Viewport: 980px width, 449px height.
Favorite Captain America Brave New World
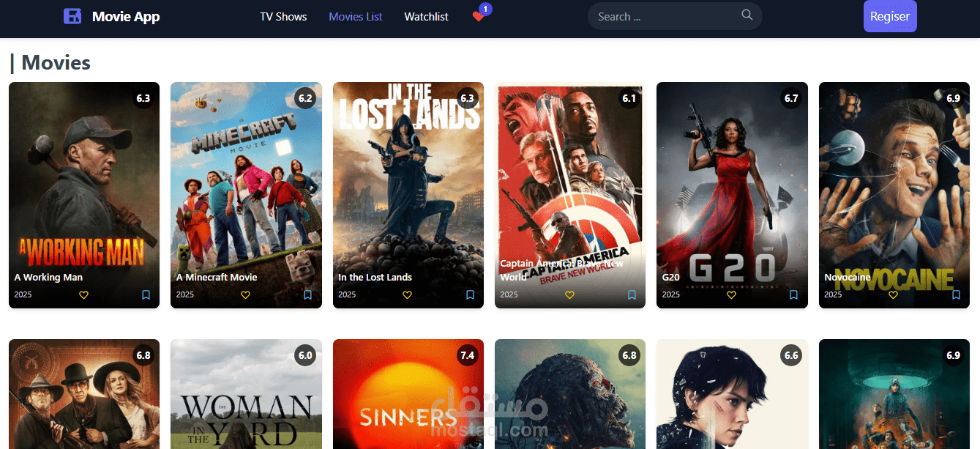pos(569,294)
